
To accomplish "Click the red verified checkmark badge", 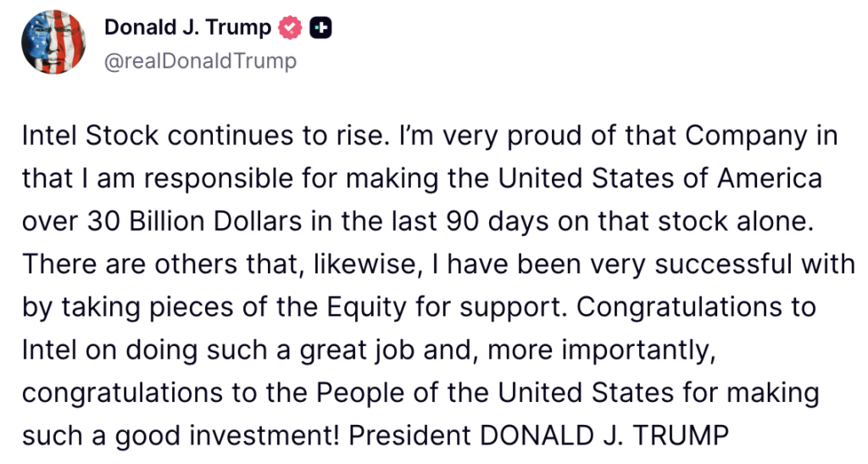I will point(291,28).
